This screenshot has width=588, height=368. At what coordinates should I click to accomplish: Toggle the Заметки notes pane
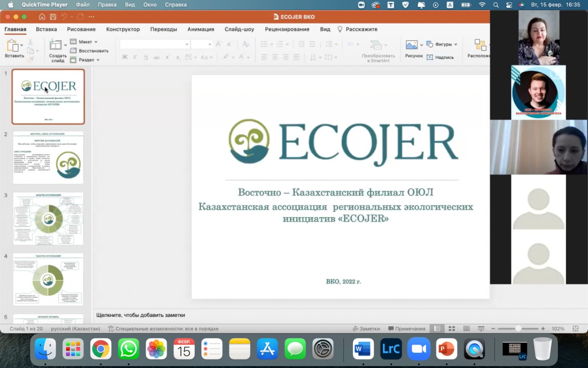click(366, 329)
